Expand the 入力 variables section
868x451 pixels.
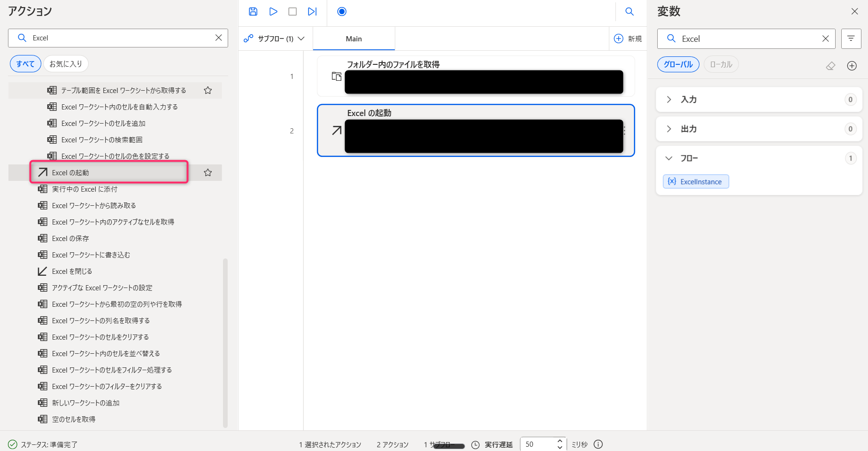point(759,100)
